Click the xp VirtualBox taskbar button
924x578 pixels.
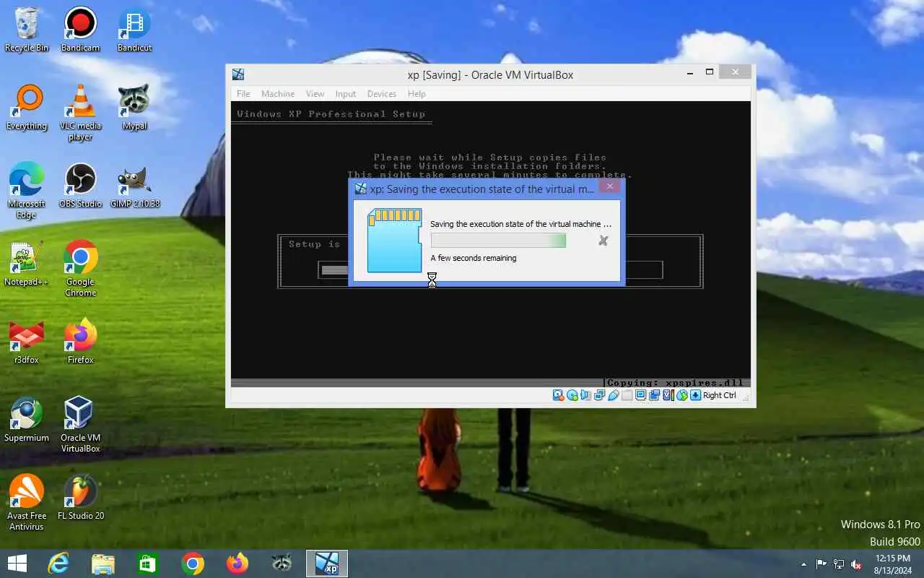point(327,564)
